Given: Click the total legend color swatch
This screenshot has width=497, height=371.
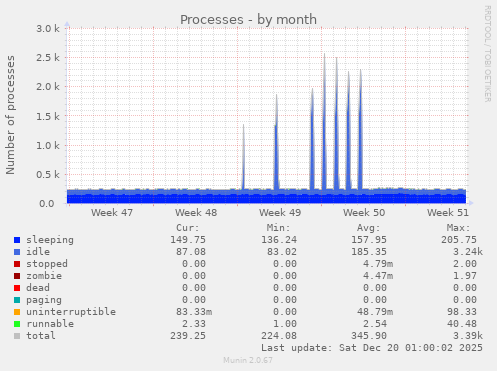Looking at the screenshot, I should [17, 336].
